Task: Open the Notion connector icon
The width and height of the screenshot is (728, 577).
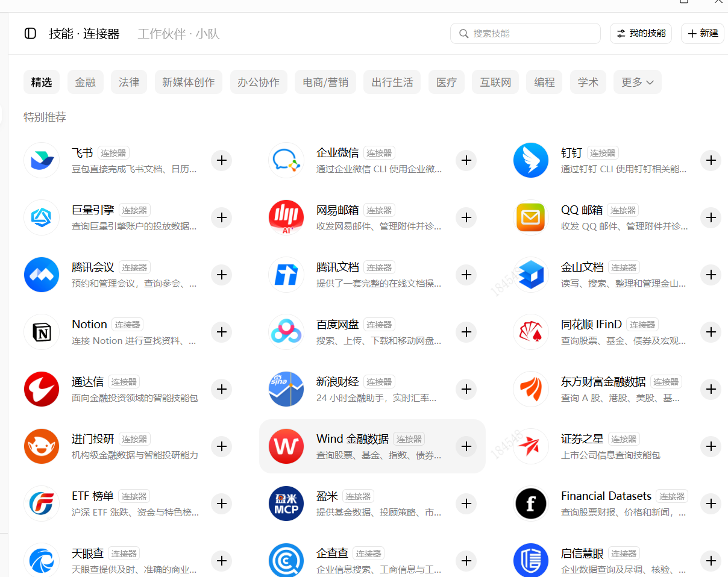Action: tap(42, 332)
